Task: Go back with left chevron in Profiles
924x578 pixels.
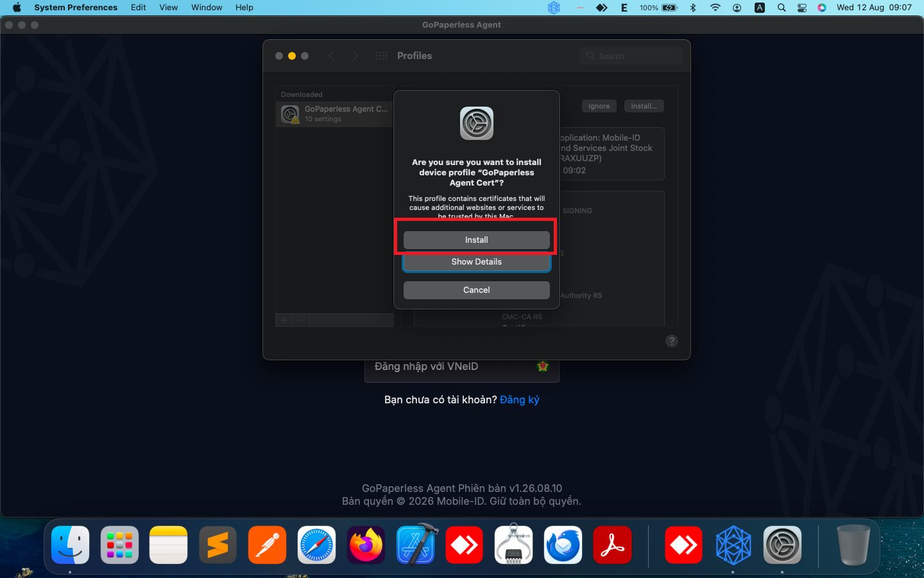Action: point(331,56)
